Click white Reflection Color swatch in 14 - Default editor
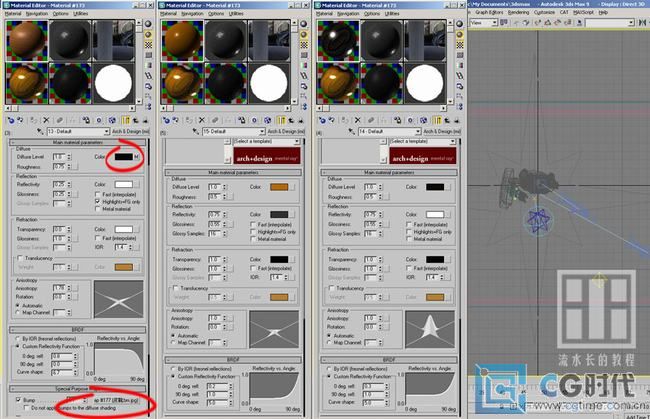 click(435, 214)
